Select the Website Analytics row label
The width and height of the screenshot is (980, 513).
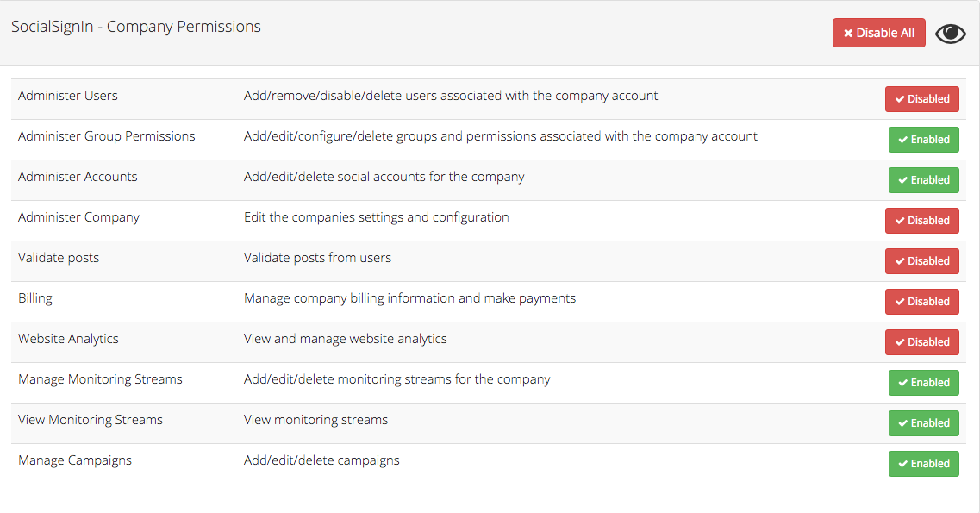pyautogui.click(x=68, y=339)
